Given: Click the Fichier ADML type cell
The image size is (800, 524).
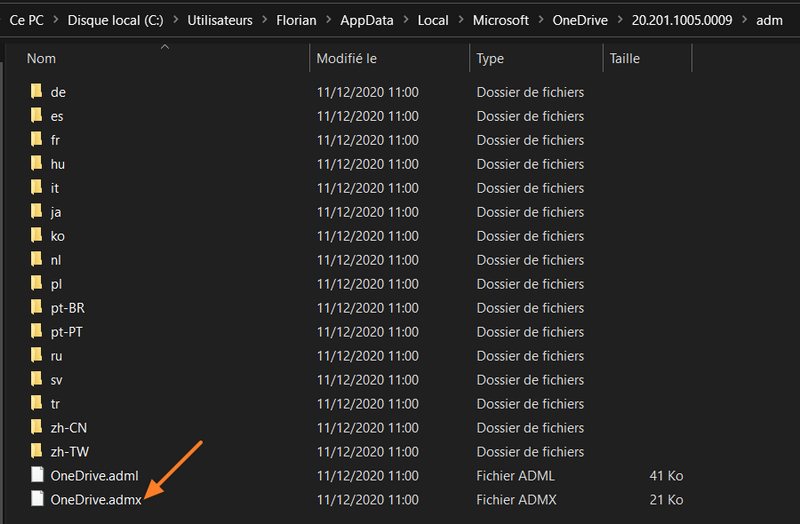Looking at the screenshot, I should [x=515, y=476].
